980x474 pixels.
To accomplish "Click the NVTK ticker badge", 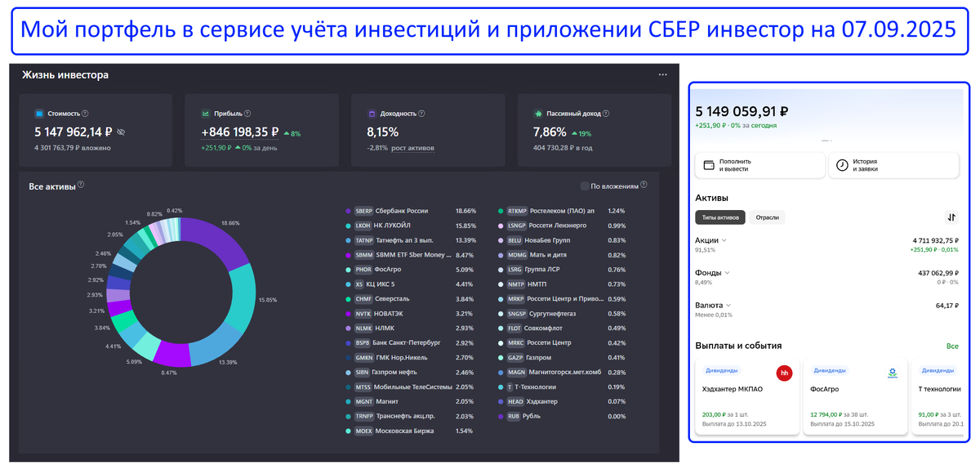I will (363, 314).
